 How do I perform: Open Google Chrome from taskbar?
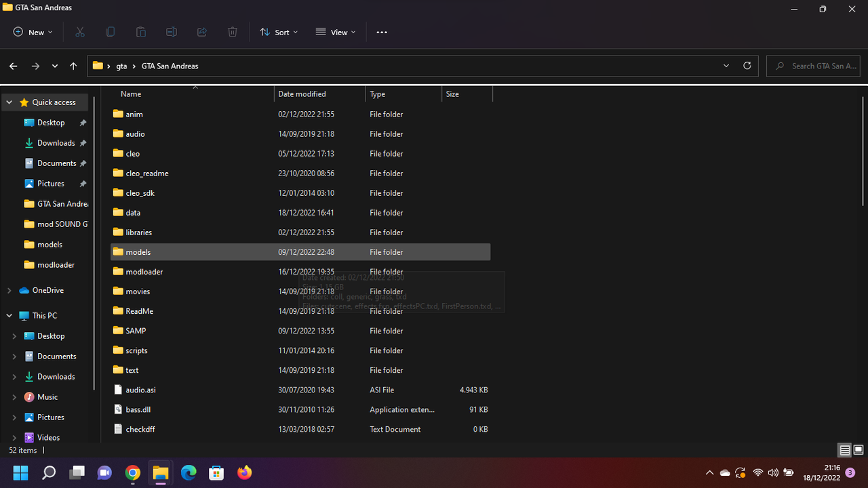click(x=133, y=472)
